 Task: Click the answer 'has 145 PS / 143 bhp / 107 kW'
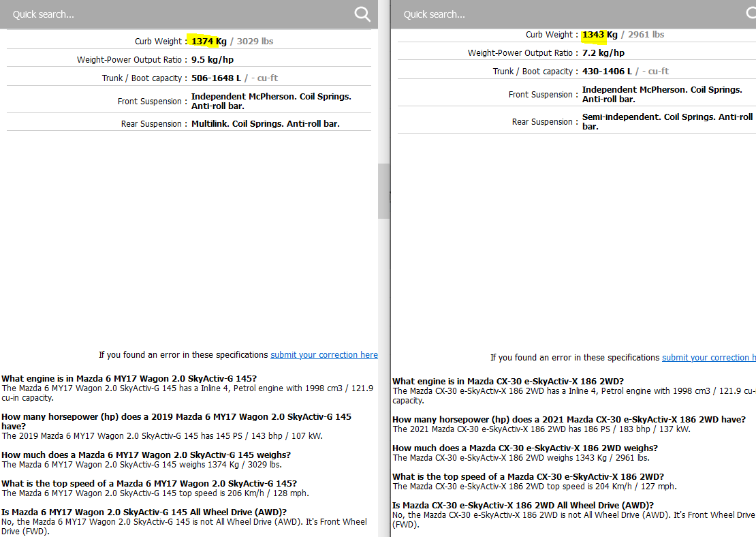[x=262, y=435]
